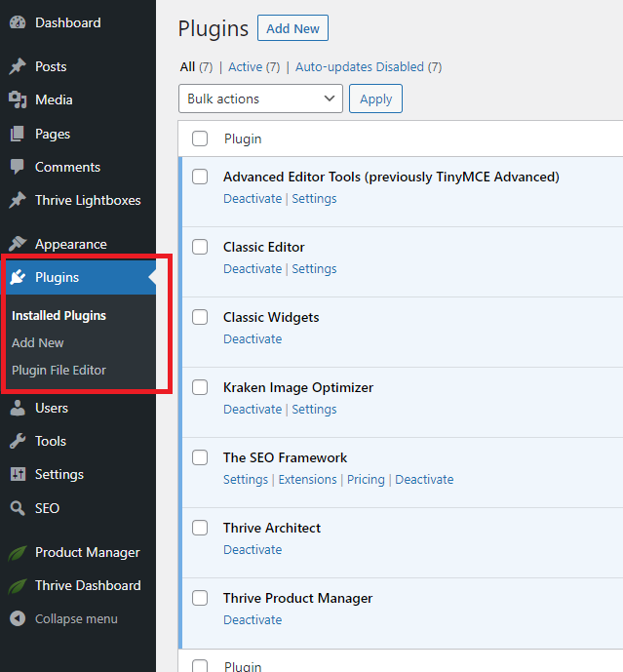Check The SEO Framework checkbox

click(200, 457)
